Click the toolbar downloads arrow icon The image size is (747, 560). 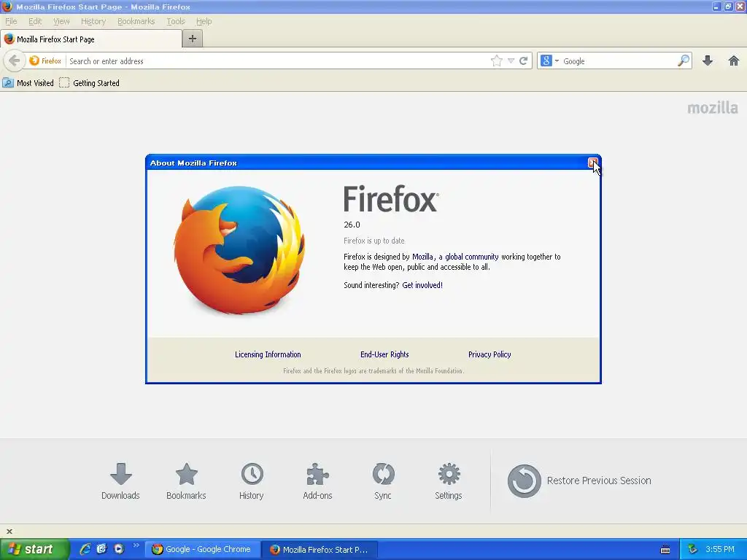click(708, 61)
